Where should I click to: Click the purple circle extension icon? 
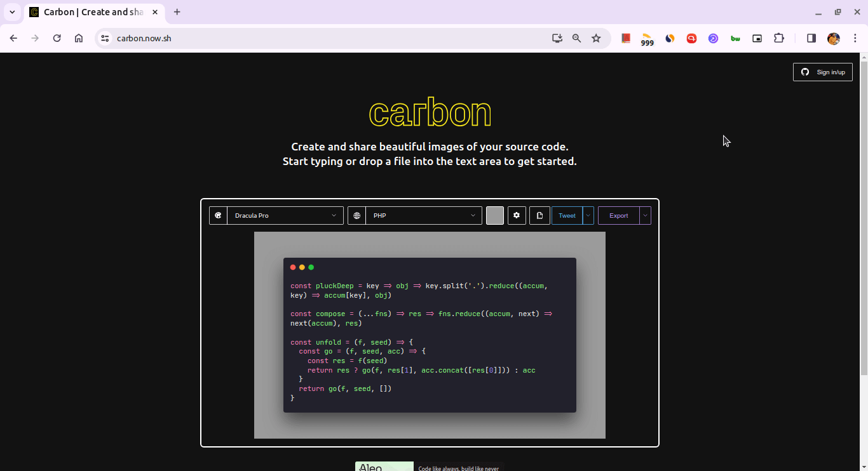tap(714, 38)
